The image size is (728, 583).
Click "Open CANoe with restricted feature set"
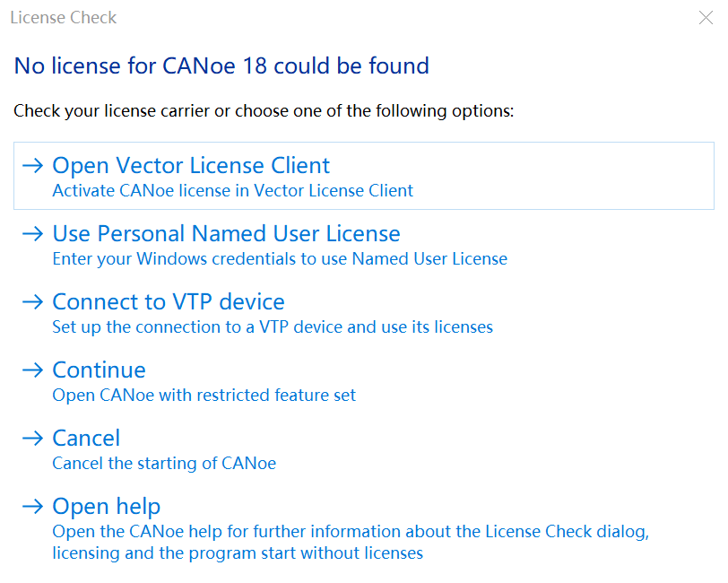204,396
